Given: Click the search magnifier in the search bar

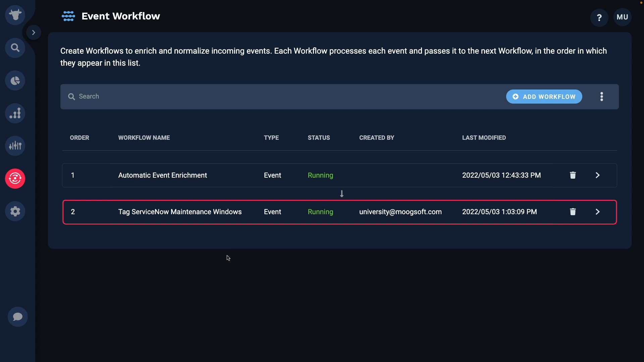Looking at the screenshot, I should 71,97.
